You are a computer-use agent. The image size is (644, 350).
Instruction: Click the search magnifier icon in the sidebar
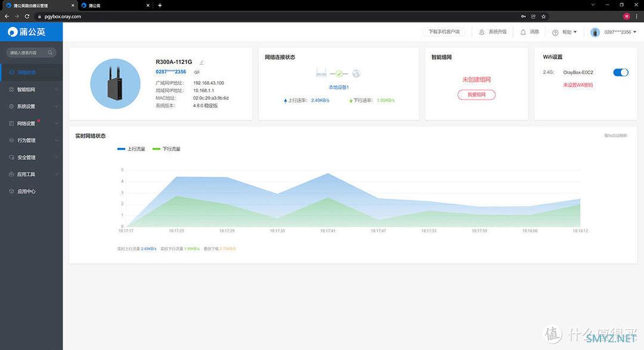point(50,52)
